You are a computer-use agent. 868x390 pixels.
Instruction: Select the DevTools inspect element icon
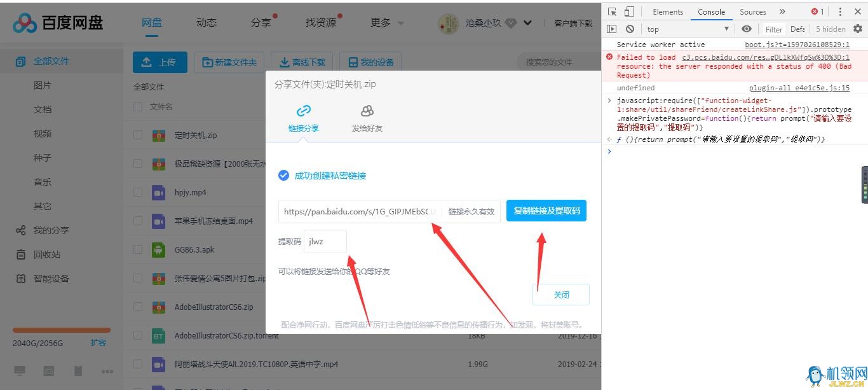[612, 11]
